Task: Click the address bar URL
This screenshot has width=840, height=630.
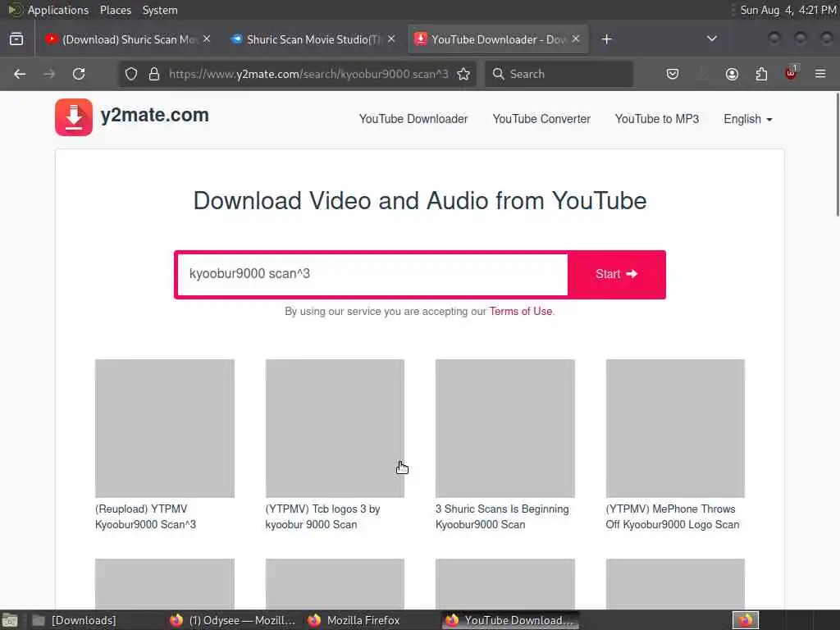Action: (x=308, y=74)
